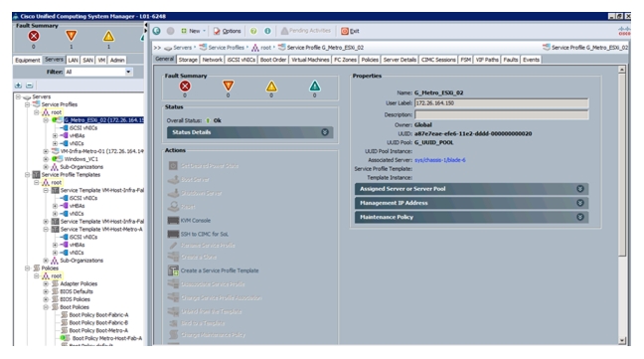Screen dimensions: 644x359
Task: Click the expand-all plus icon above tree
Action: pos(18,86)
